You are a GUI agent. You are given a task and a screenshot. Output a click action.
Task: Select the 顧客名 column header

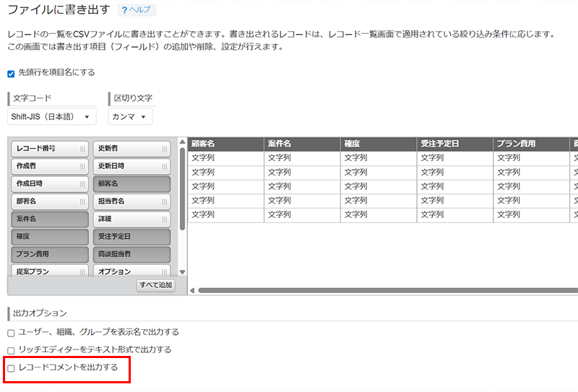click(225, 144)
